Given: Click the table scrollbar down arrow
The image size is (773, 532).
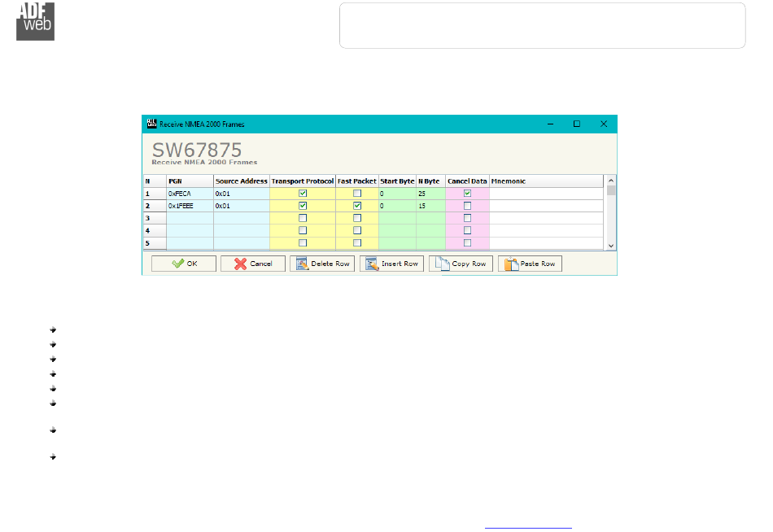Looking at the screenshot, I should tap(611, 246).
